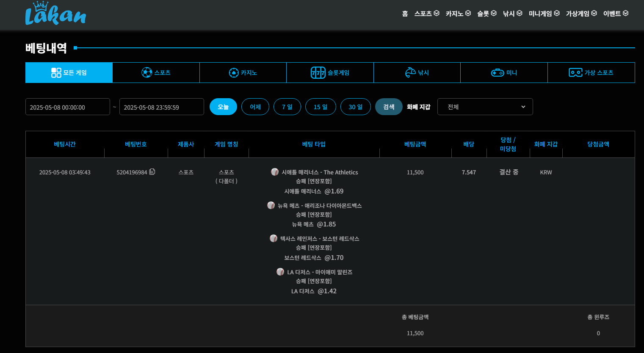
Task: Open the 이벤트 menu item
Action: click(616, 14)
